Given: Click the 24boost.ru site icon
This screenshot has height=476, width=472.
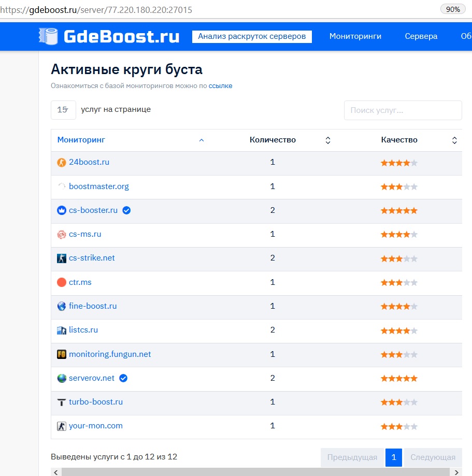Looking at the screenshot, I should (x=62, y=163).
